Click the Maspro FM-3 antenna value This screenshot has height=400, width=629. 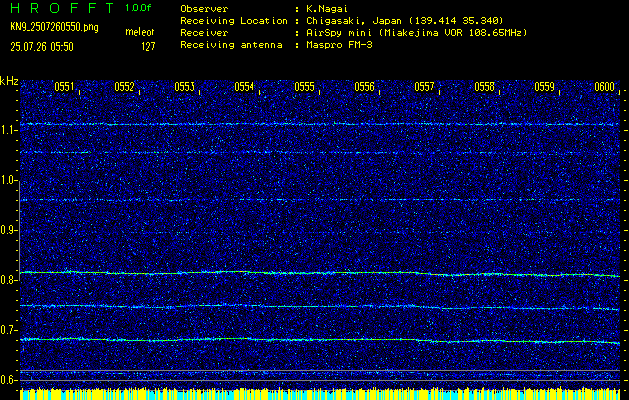pyautogui.click(x=339, y=45)
